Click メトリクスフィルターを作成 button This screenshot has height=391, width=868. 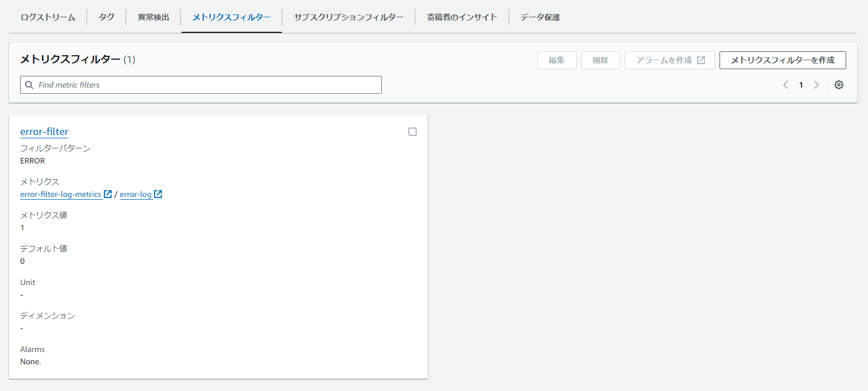point(783,60)
